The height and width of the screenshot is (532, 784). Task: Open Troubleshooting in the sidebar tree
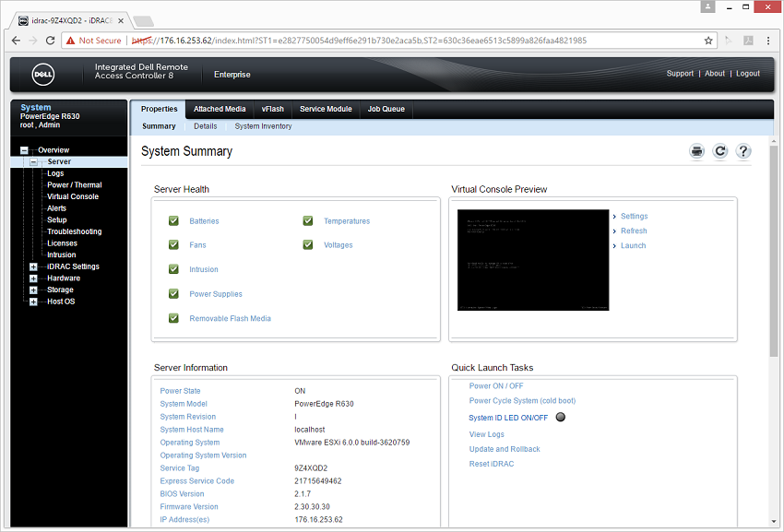pyautogui.click(x=75, y=231)
